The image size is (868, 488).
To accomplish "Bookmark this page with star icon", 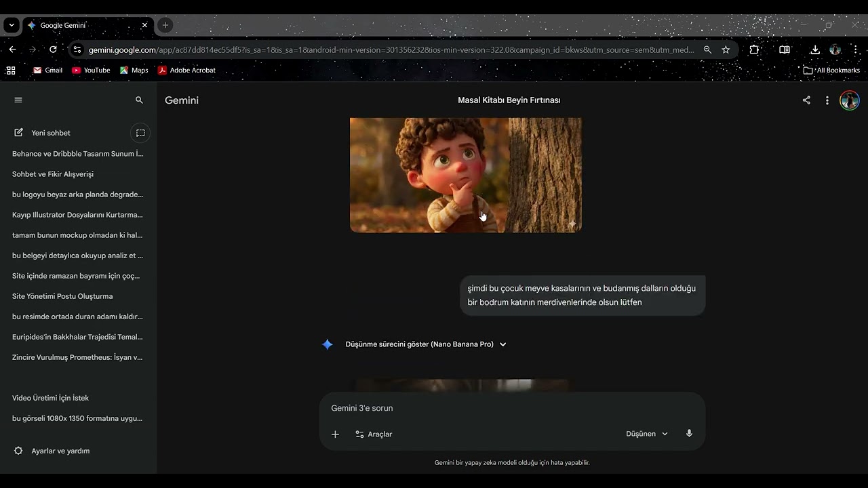I will coord(726,49).
